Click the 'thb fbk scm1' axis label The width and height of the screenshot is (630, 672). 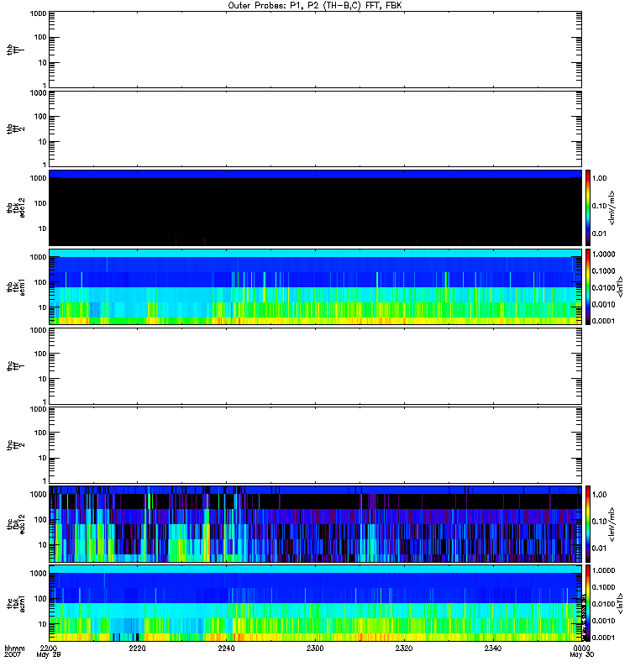[x=15, y=286]
